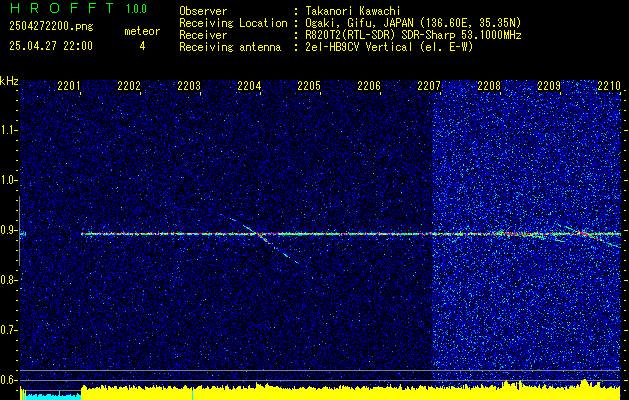629x400 pixels.
Task: Click the 0.8 kHz axis label
Action: [9, 280]
